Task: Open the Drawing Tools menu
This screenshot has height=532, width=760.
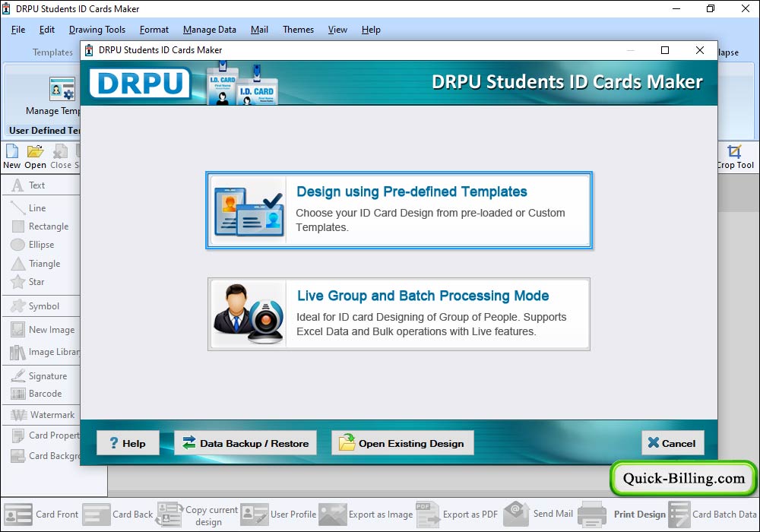Action: click(x=97, y=30)
